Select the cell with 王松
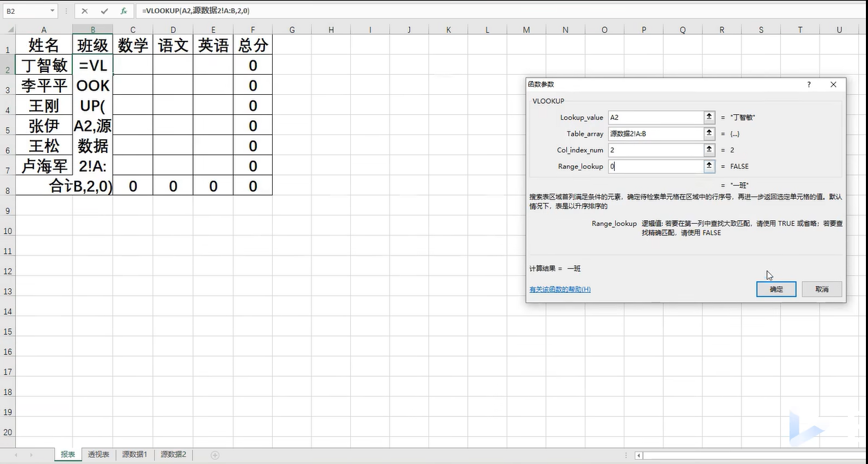The image size is (868, 464). pos(44,146)
